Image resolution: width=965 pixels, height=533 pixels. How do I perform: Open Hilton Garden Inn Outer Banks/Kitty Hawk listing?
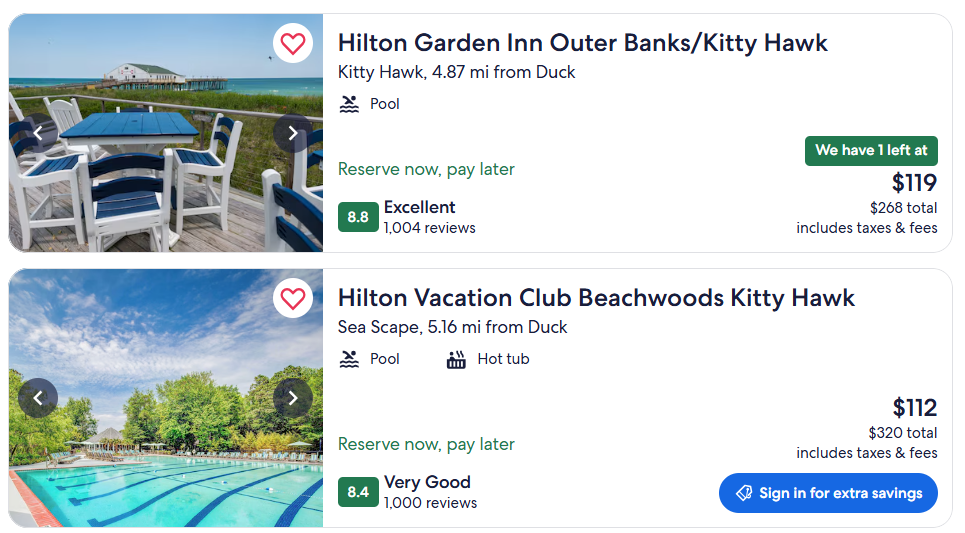point(582,43)
